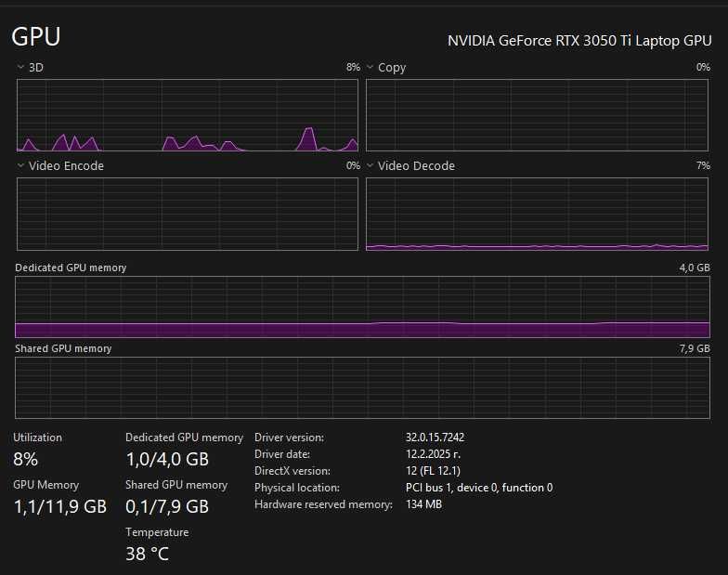
Task: Click the PCI bus 1 location value
Action: [x=479, y=488]
